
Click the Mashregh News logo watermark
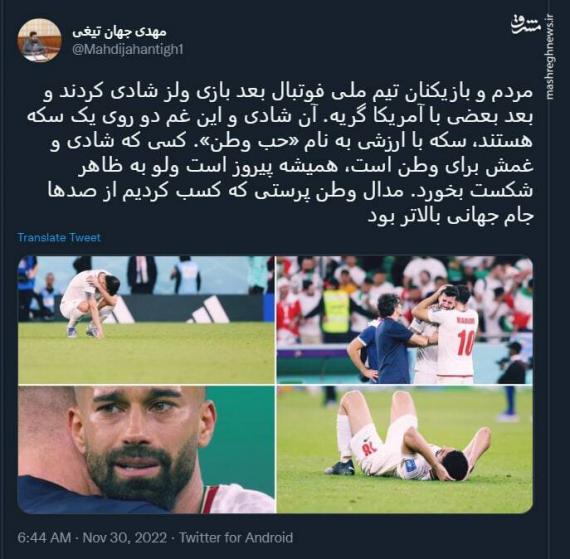click(x=526, y=25)
